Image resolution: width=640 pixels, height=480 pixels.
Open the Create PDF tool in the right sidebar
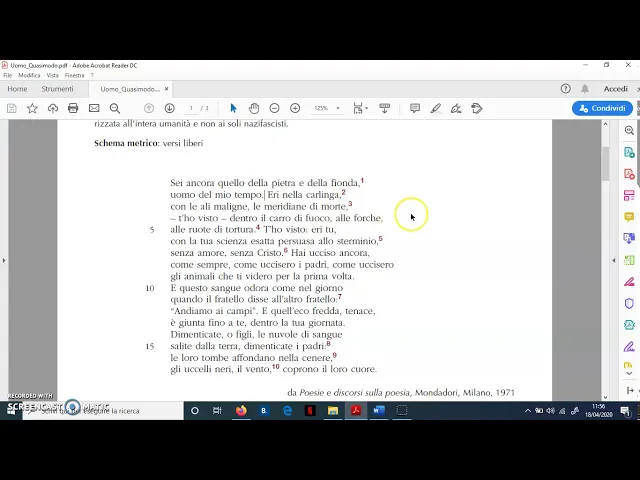pyautogui.click(x=629, y=174)
